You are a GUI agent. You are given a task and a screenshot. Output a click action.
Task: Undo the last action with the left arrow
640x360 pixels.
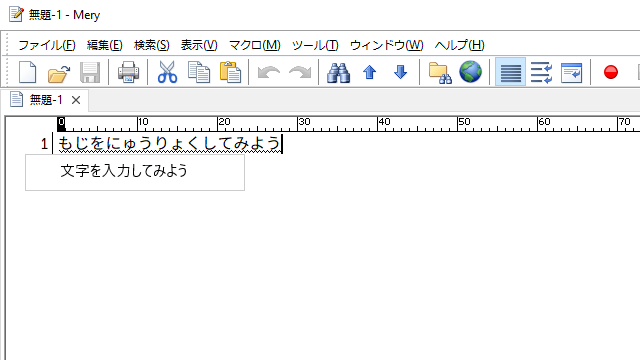tap(269, 73)
